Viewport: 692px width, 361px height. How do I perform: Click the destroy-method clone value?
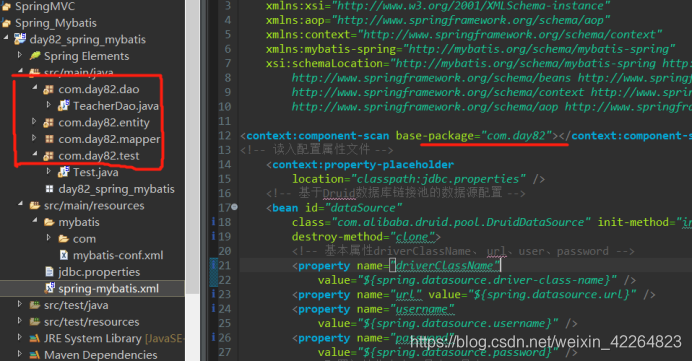coord(412,237)
